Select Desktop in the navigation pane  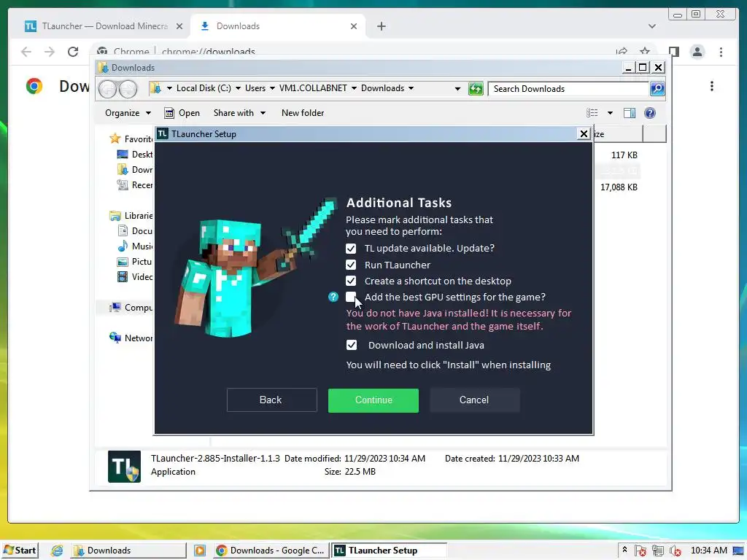coord(135,155)
